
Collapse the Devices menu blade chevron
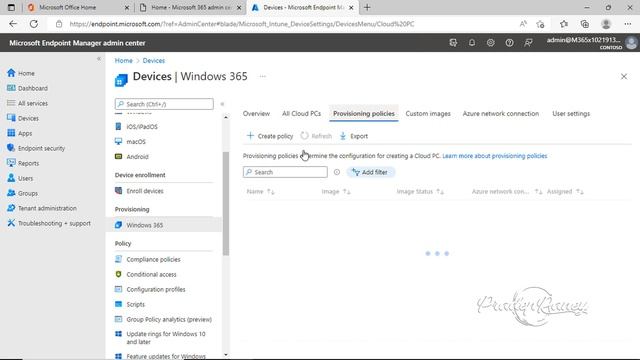point(222,104)
